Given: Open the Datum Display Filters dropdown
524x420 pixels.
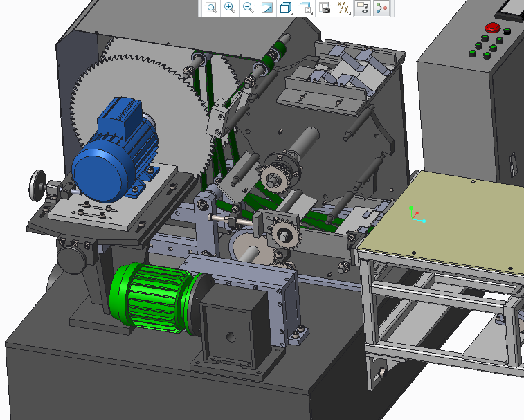Looking at the screenshot, I should click(343, 8).
